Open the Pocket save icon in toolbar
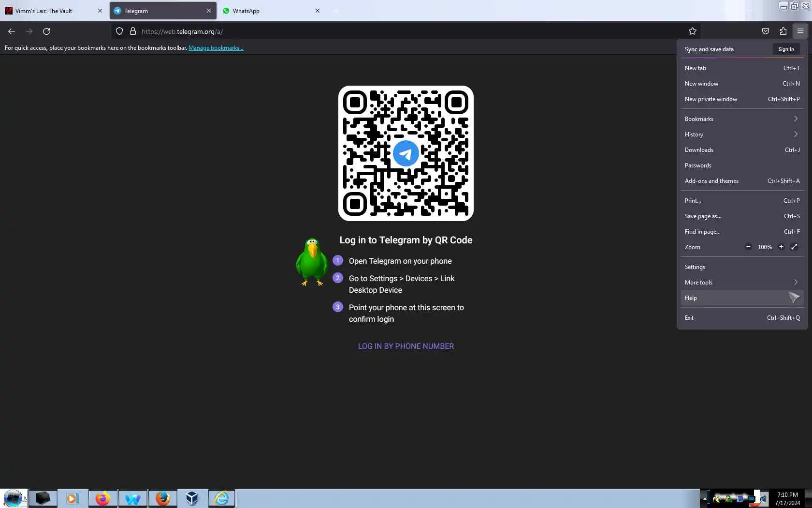This screenshot has height=508, width=812. click(x=766, y=31)
